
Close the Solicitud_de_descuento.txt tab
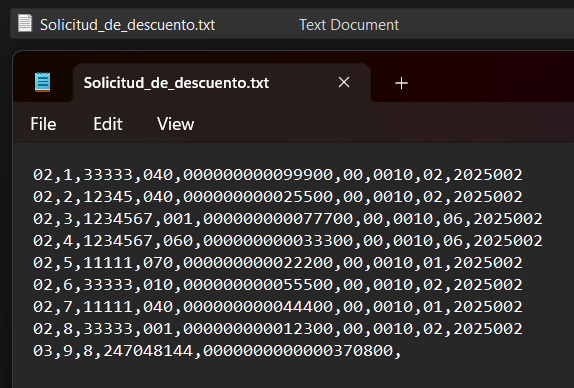point(344,82)
